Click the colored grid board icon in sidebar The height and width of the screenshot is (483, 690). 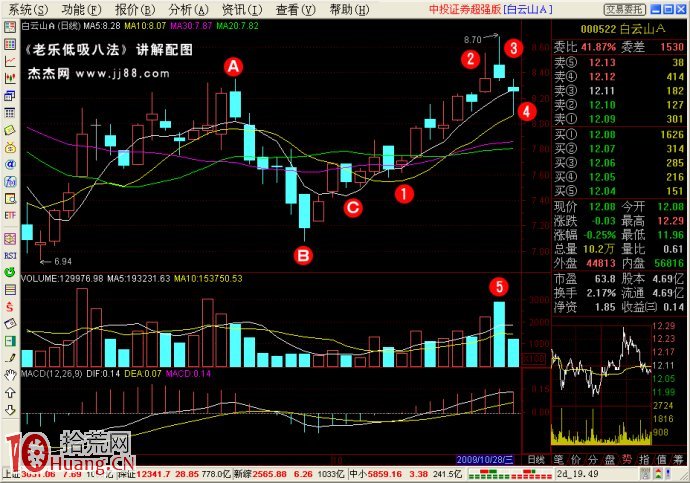tap(10, 44)
